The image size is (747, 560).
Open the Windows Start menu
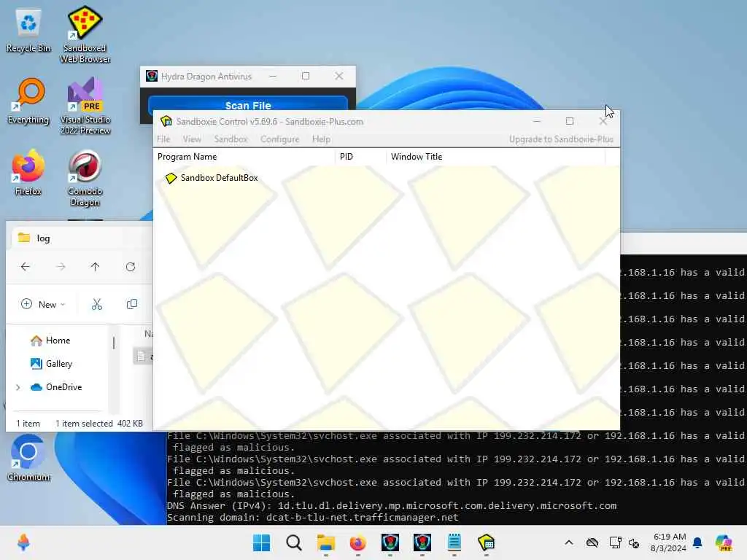tap(261, 542)
